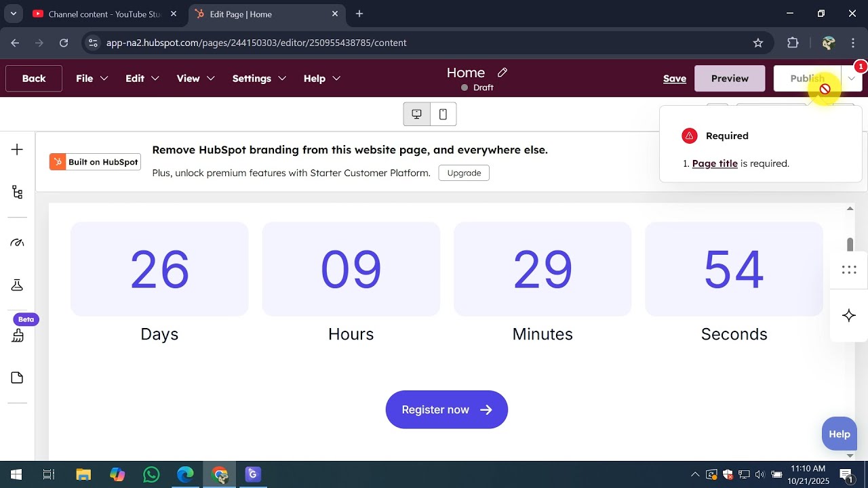868x488 pixels.
Task: Open the site tree contents icon
Action: tap(18, 192)
